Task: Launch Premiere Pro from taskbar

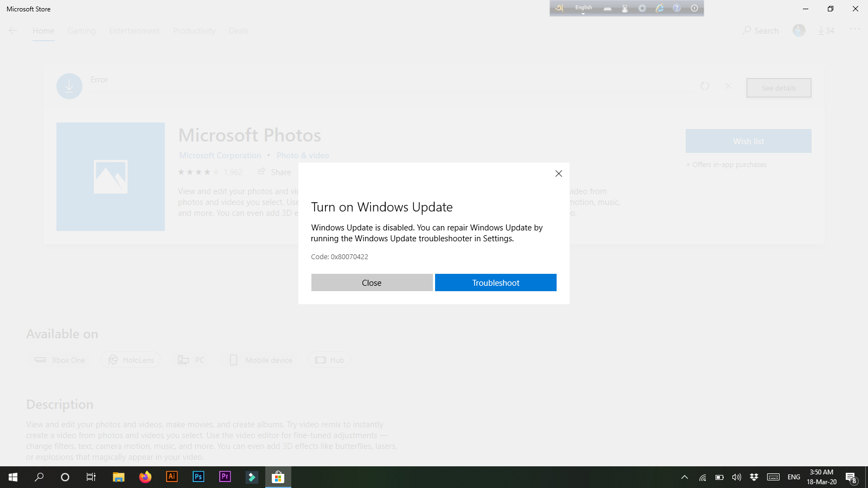Action: [x=225, y=477]
